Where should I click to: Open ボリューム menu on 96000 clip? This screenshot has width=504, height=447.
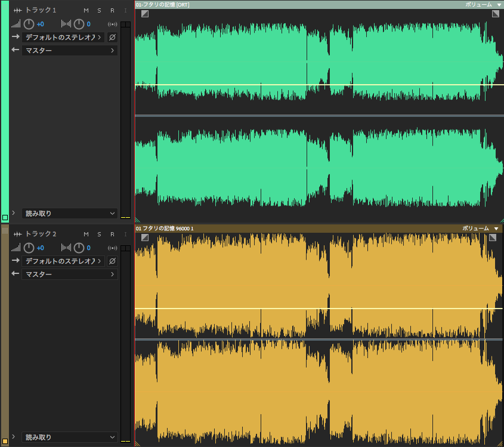coord(481,229)
